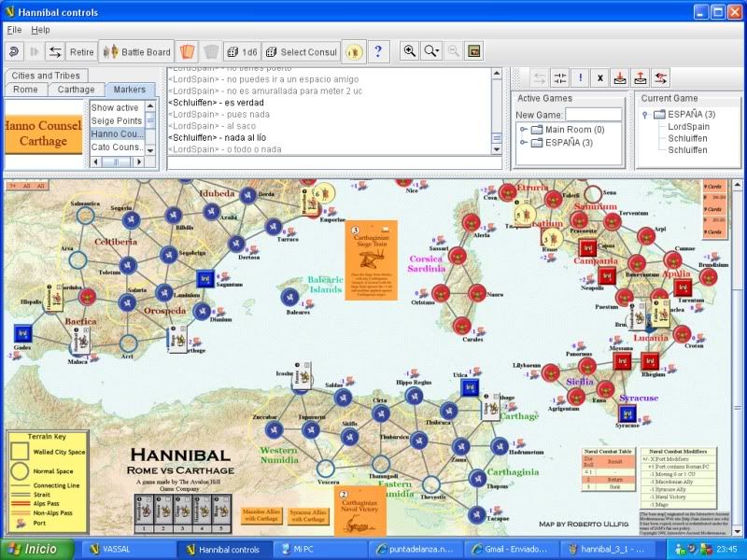
Task: Select Main Room (0) in Active Games
Action: click(574, 130)
